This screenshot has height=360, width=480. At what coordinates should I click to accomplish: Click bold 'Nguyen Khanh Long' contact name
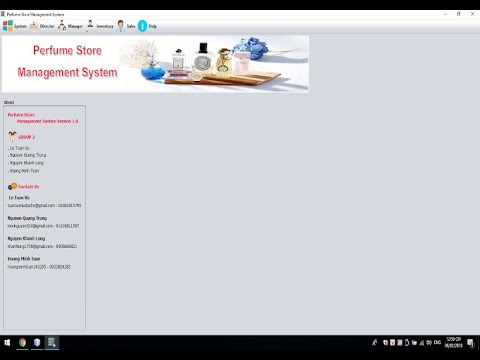(x=26, y=238)
